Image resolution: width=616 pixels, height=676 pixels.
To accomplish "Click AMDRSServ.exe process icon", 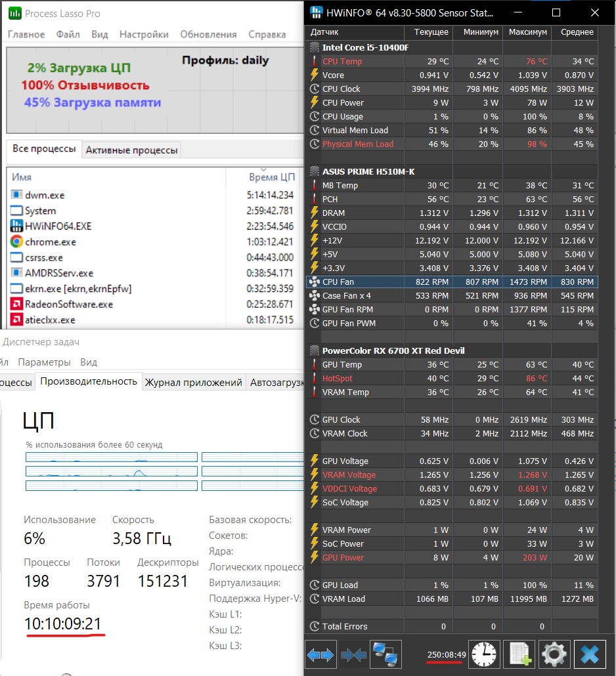I will (x=16, y=272).
